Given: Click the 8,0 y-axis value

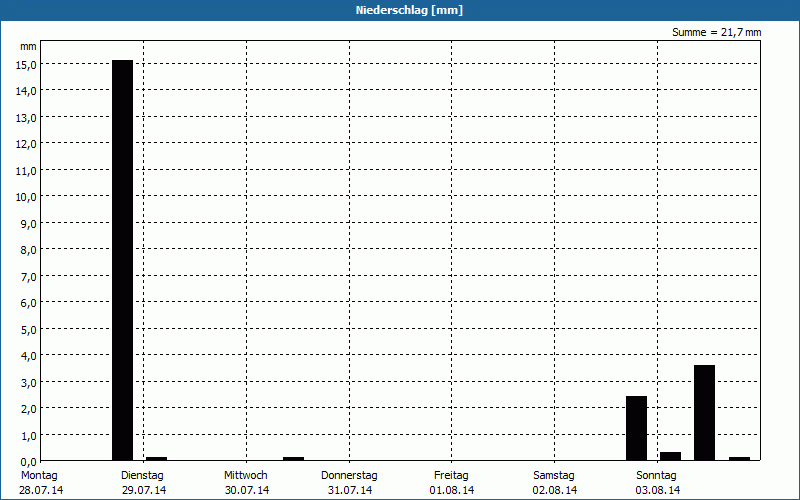Looking at the screenshot, I should pos(29,250).
